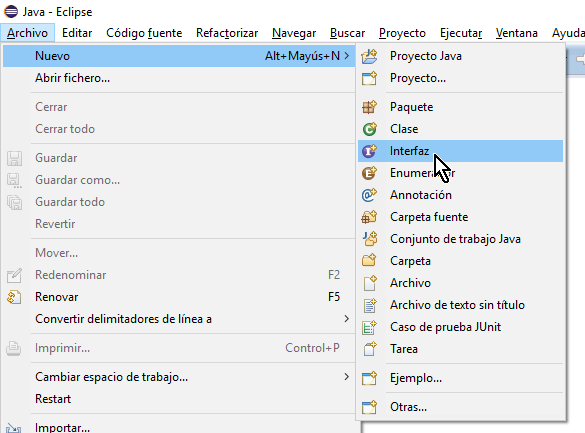Choose Archivo de texto sin título text
The image size is (585, 433).
(x=457, y=305)
